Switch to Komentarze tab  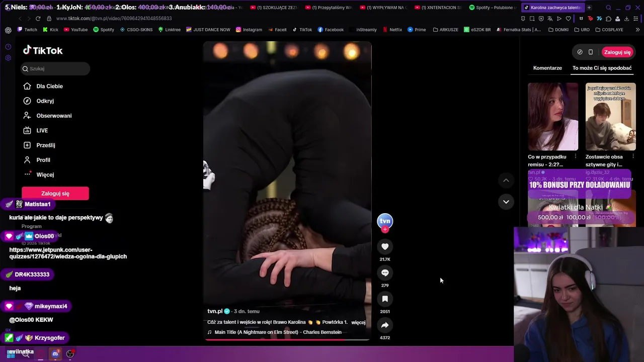coord(547,68)
